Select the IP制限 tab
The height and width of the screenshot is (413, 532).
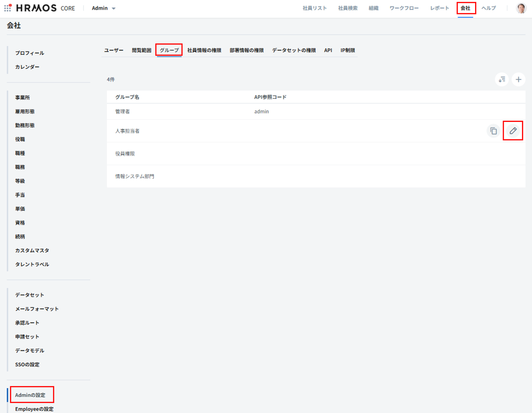point(347,50)
